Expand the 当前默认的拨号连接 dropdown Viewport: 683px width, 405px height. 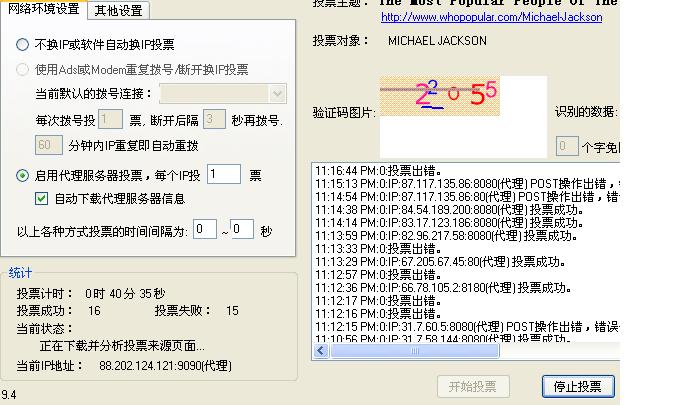(x=277, y=94)
